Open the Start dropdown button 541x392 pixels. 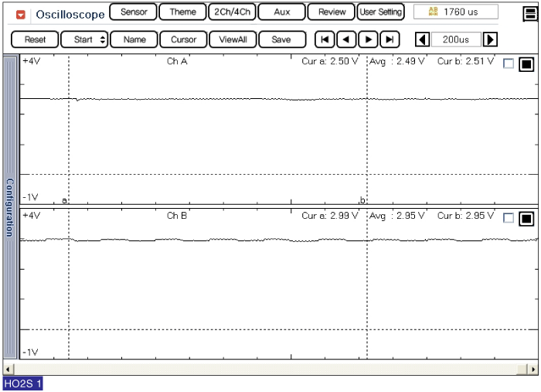coord(83,39)
